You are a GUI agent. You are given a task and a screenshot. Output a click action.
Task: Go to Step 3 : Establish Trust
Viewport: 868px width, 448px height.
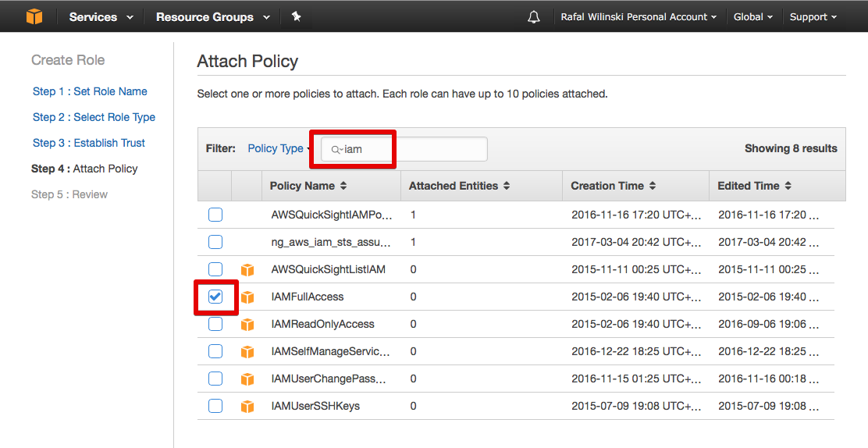(88, 143)
